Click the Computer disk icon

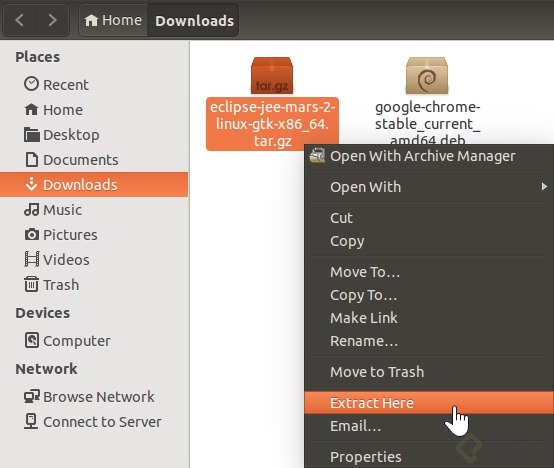pyautogui.click(x=32, y=340)
